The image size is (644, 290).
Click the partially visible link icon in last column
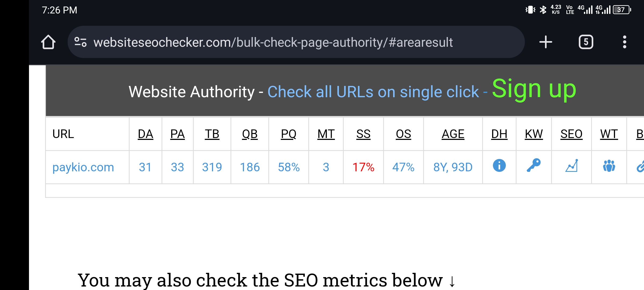[640, 166]
